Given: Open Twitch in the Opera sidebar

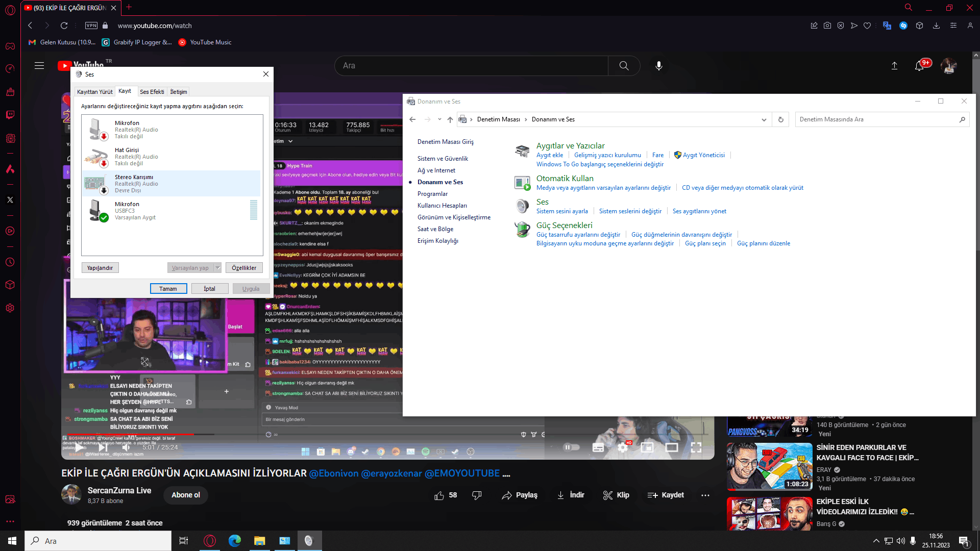Looking at the screenshot, I should (x=10, y=115).
